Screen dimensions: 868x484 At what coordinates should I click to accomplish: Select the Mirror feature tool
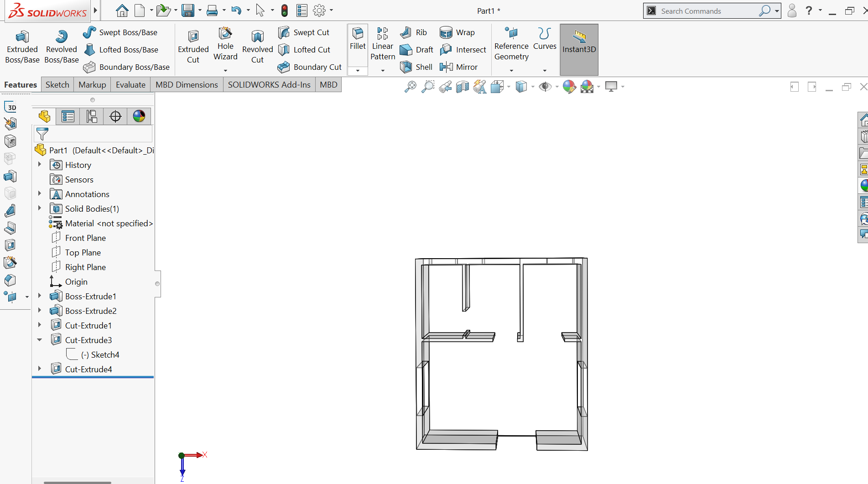(459, 67)
